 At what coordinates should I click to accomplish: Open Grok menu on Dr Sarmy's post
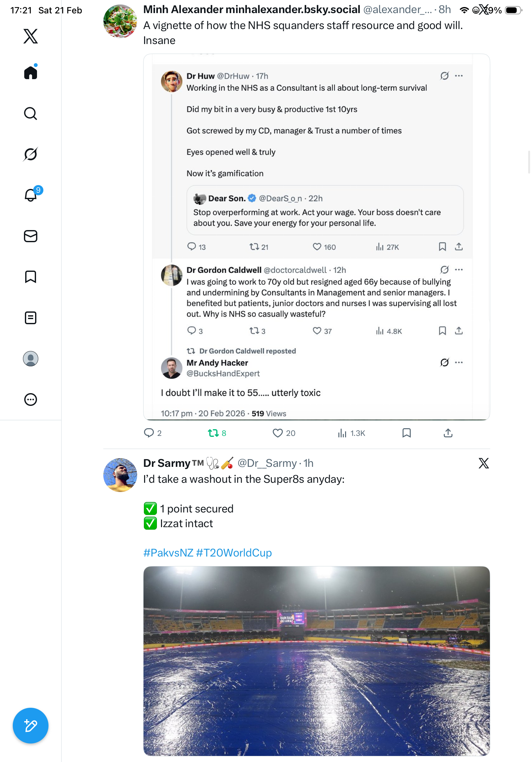point(484,463)
